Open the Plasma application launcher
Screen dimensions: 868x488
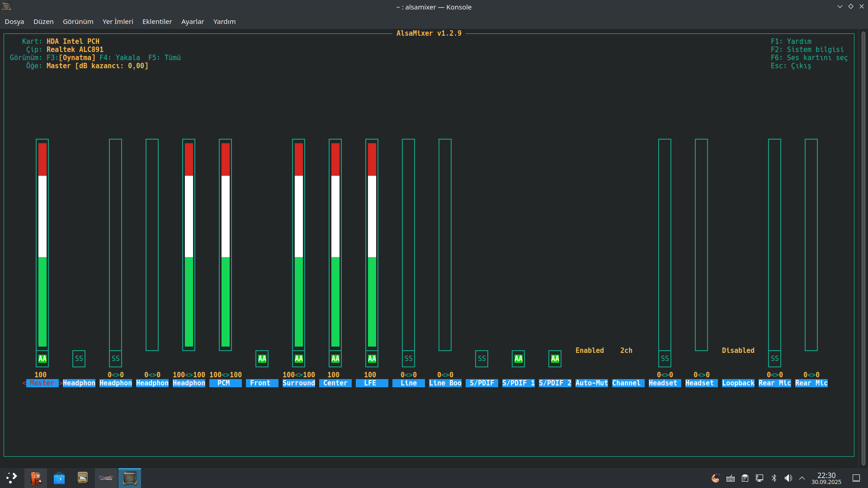[12, 478]
